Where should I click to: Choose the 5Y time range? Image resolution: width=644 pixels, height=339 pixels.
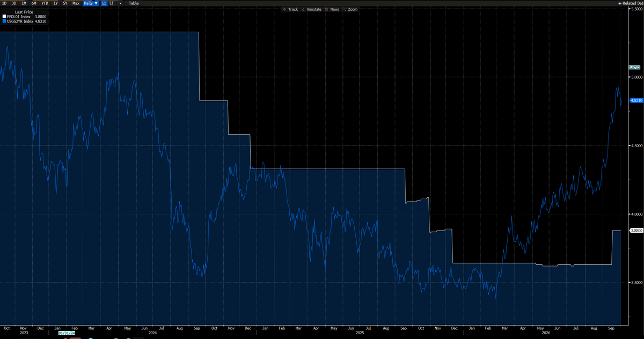pos(65,3)
